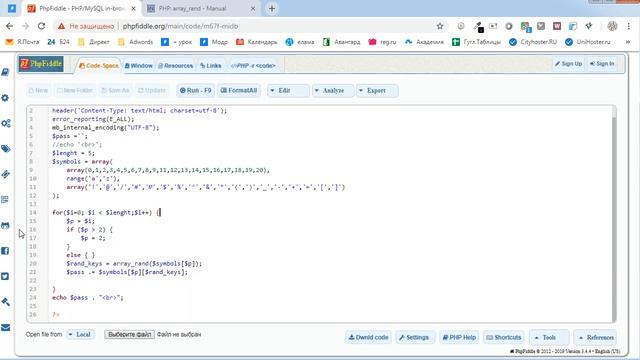Viewport: 640px width, 360px height.
Task: Open the Календарь bookmark
Action: tap(257, 42)
